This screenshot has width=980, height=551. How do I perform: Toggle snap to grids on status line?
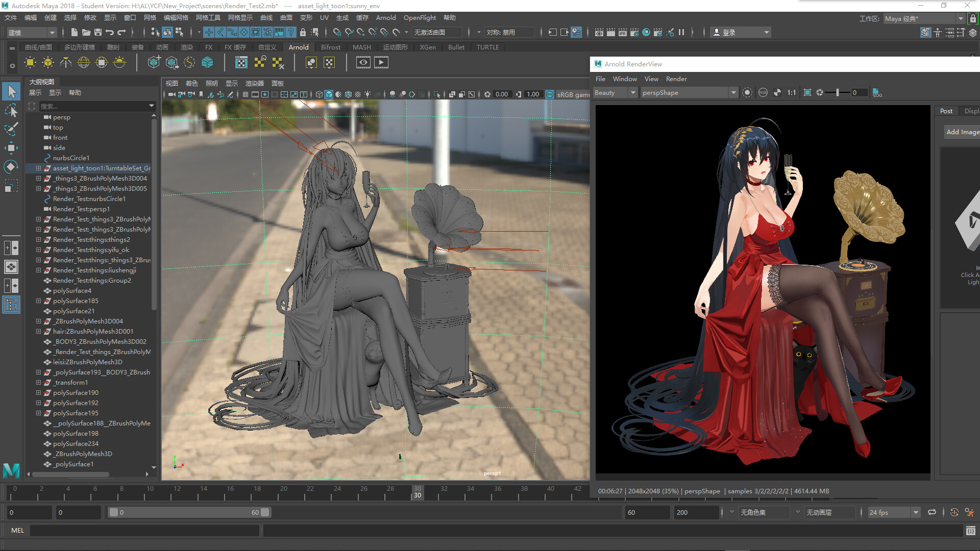(337, 32)
